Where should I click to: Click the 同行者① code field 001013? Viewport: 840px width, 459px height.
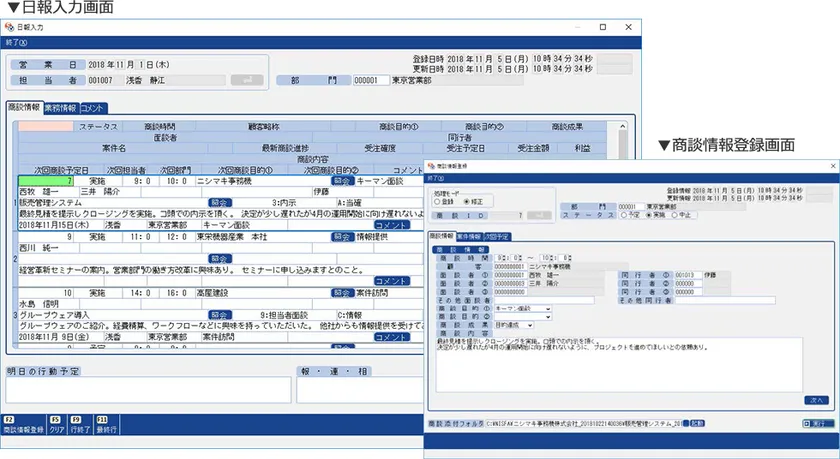click(688, 275)
